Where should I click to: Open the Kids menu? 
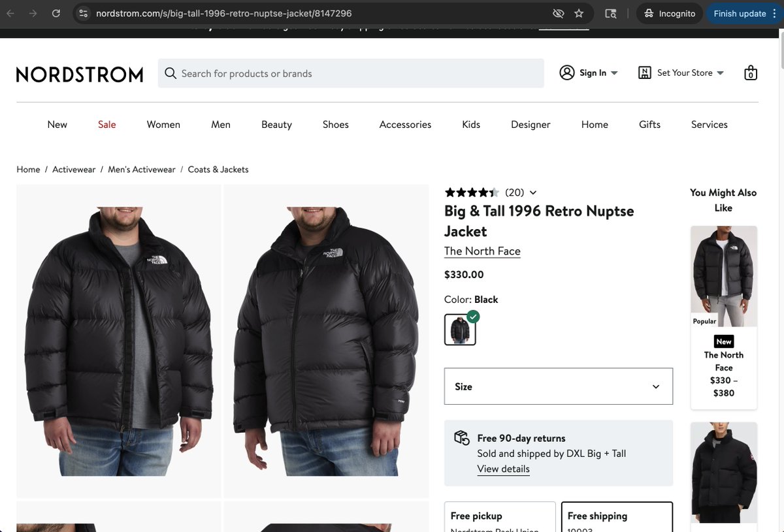point(471,124)
